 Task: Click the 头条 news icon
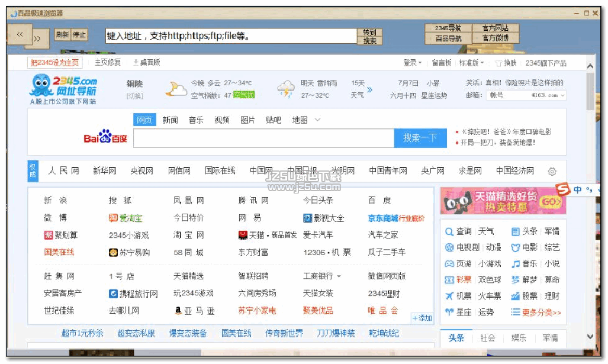515,232
